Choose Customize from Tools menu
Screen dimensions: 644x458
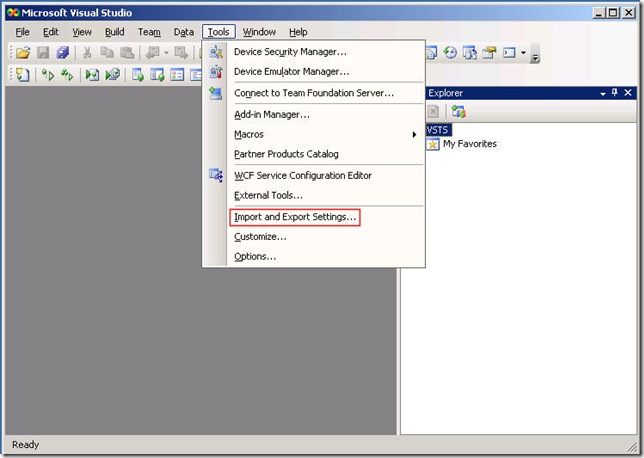(x=314, y=237)
